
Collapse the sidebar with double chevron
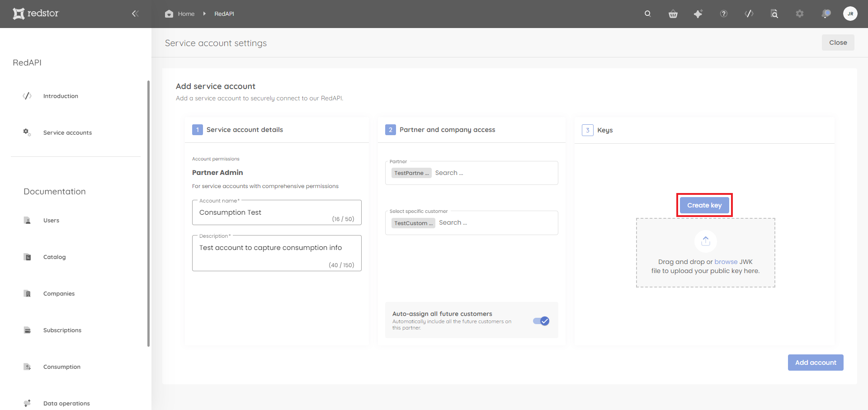(x=135, y=14)
